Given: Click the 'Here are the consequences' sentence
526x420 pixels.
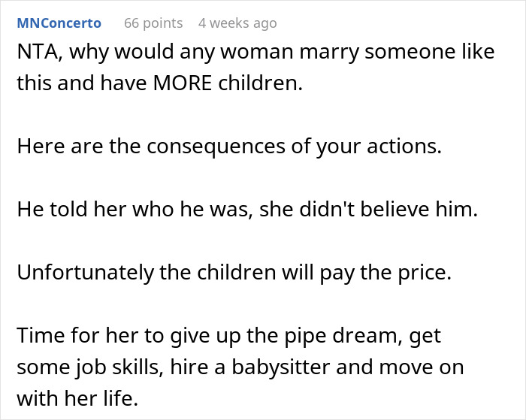Looking at the screenshot, I should (x=228, y=145).
